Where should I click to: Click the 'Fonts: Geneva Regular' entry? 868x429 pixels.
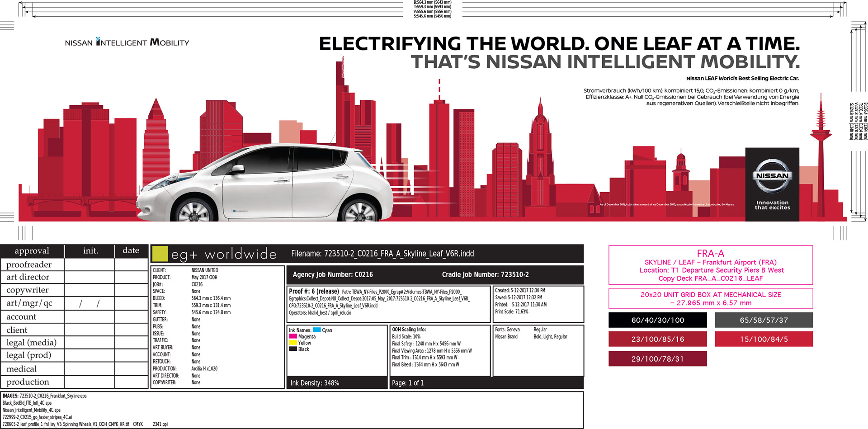[x=521, y=330]
